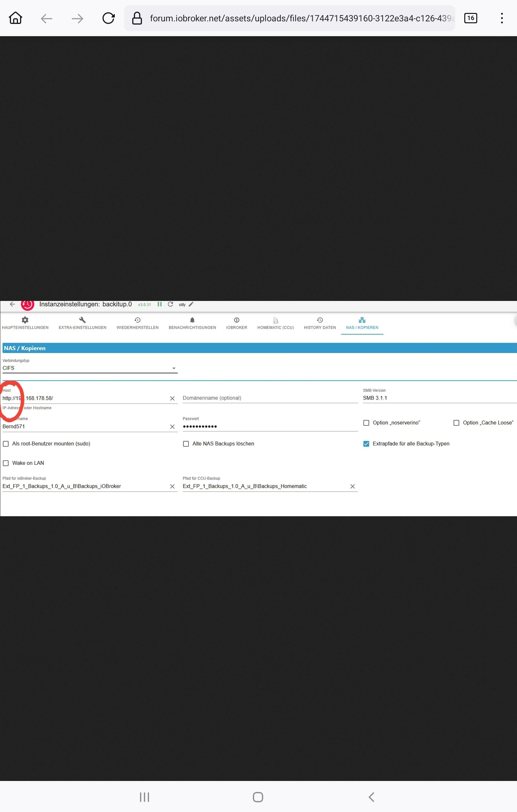This screenshot has height=812, width=517.
Task: Clear the CCU-Backup path field
Action: (353, 486)
